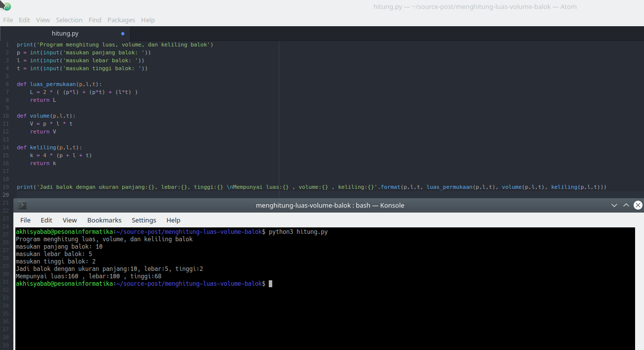
Task: Open the View menu in Konsole
Action: click(x=69, y=220)
